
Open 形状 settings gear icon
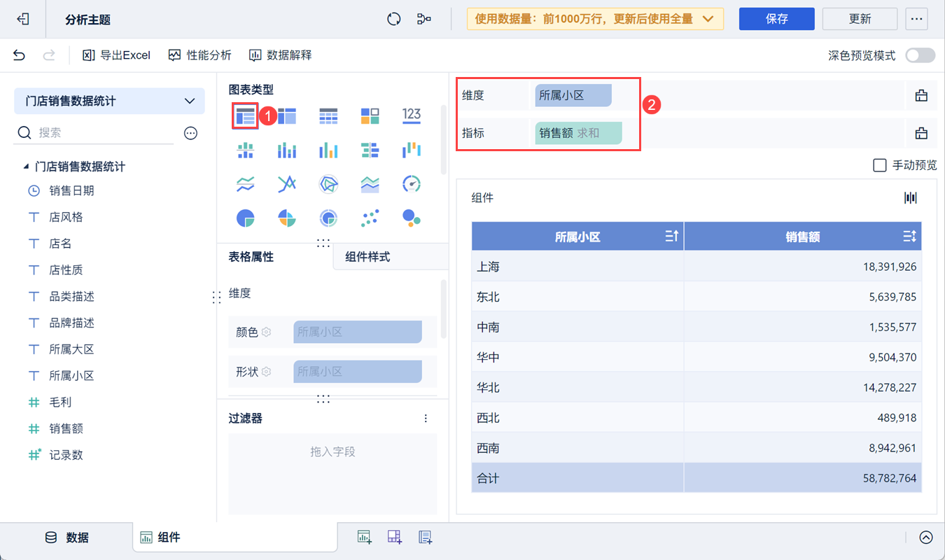click(266, 372)
